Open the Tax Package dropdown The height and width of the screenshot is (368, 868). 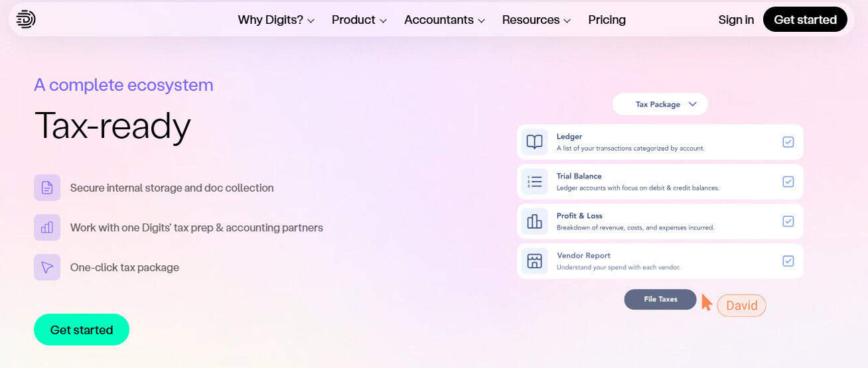tap(660, 104)
